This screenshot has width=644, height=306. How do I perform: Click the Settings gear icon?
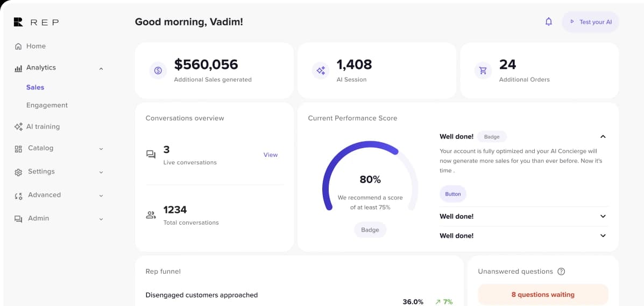18,172
